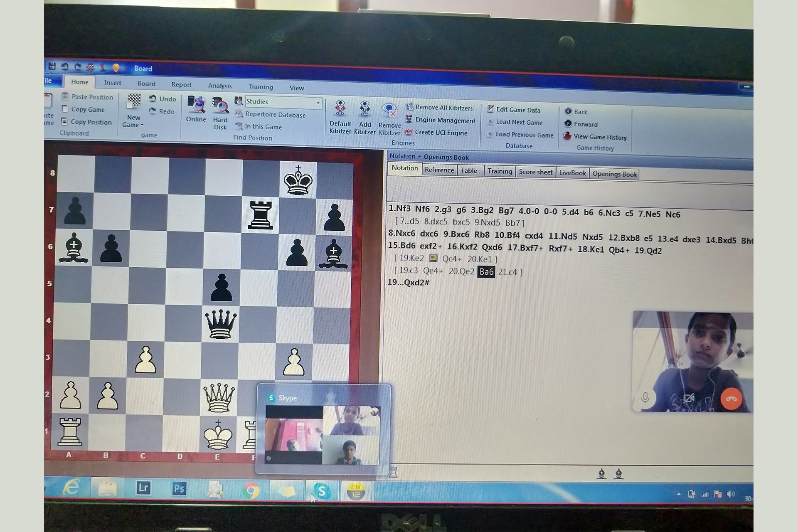Open the Openings Book tab
Screen dimensions: 798x532
click(x=614, y=174)
